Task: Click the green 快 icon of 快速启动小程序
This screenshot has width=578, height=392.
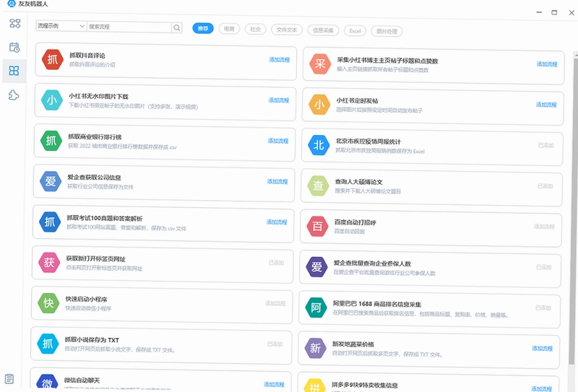Action: [48, 302]
